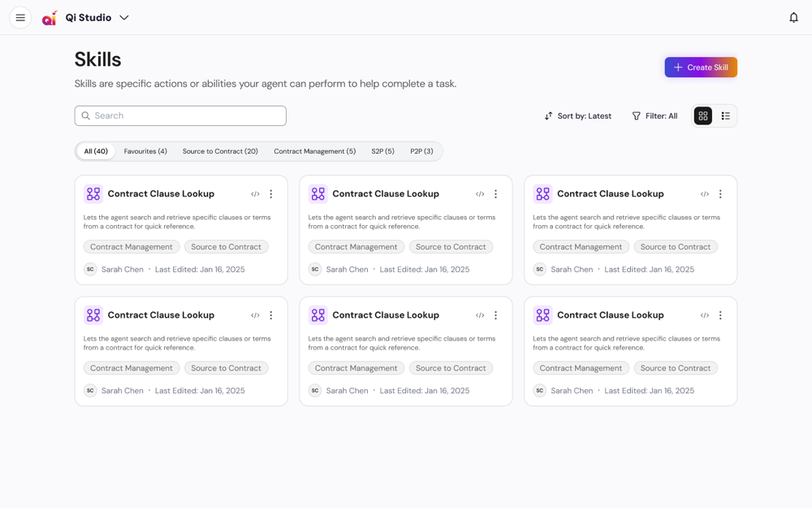Image resolution: width=812 pixels, height=508 pixels.
Task: Open code view icon on first bottom-row card
Action: [255, 315]
